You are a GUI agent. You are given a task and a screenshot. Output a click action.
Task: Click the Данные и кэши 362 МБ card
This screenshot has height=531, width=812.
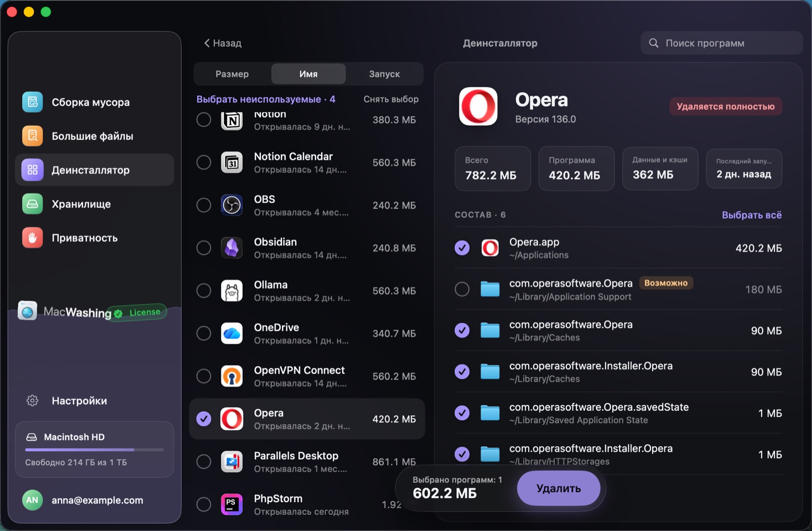660,169
